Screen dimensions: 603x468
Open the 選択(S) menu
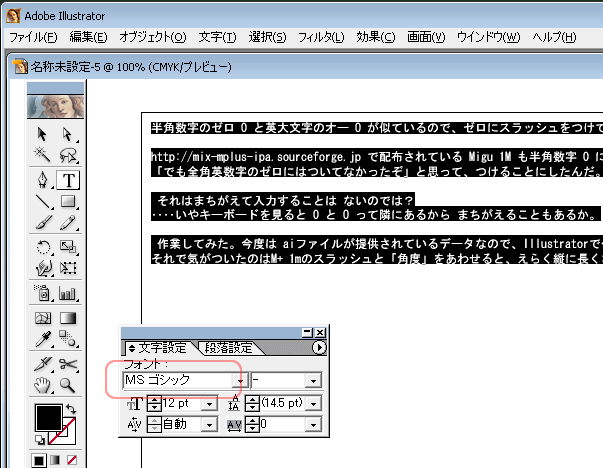pyautogui.click(x=267, y=37)
